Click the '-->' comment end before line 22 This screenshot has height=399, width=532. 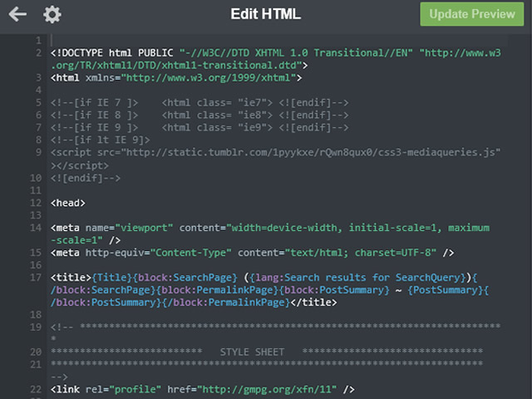tap(59, 377)
